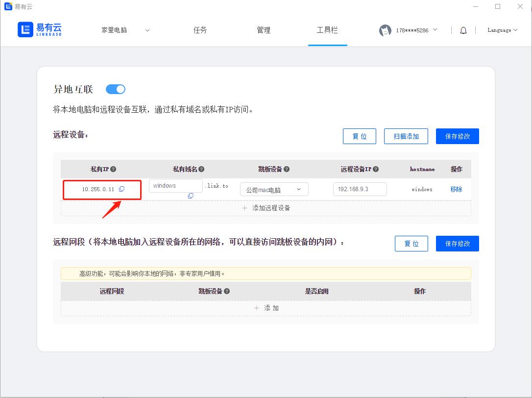Show help for 跳板设备 in remote device table

(x=287, y=169)
